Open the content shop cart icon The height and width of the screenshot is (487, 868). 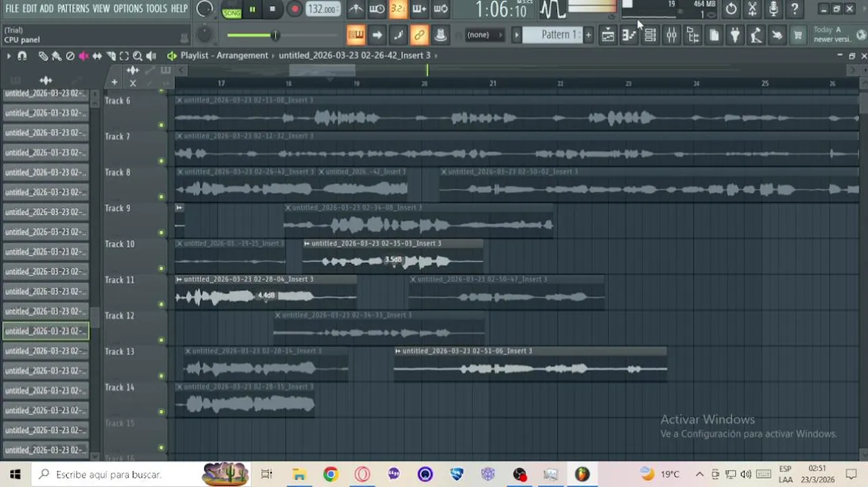tap(798, 35)
